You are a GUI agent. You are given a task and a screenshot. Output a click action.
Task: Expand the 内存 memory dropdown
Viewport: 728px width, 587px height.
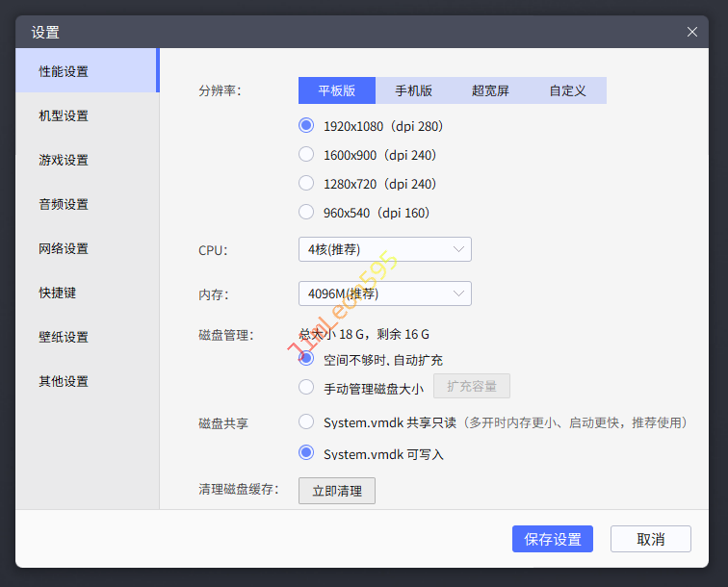[384, 293]
